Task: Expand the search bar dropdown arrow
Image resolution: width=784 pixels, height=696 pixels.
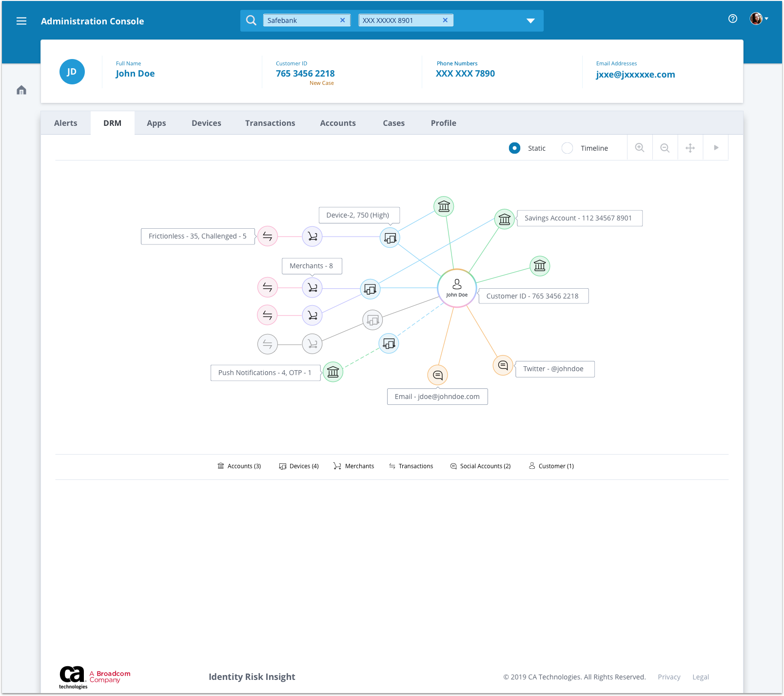Action: tap(530, 20)
